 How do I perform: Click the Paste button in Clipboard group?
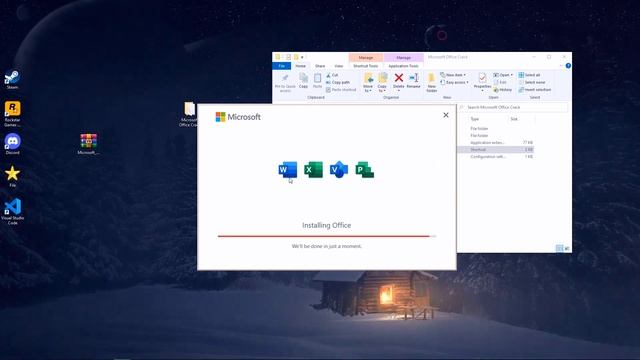pyautogui.click(x=317, y=80)
